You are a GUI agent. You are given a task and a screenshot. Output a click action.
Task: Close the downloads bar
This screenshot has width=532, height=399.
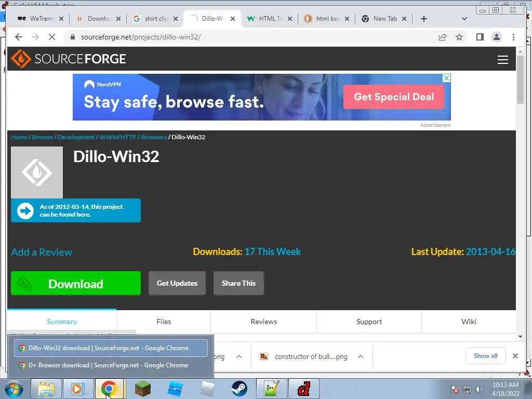(515, 356)
